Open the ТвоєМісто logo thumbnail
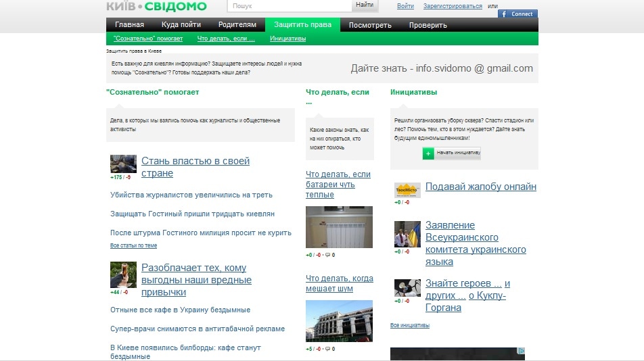The width and height of the screenshot is (644, 361). click(407, 191)
